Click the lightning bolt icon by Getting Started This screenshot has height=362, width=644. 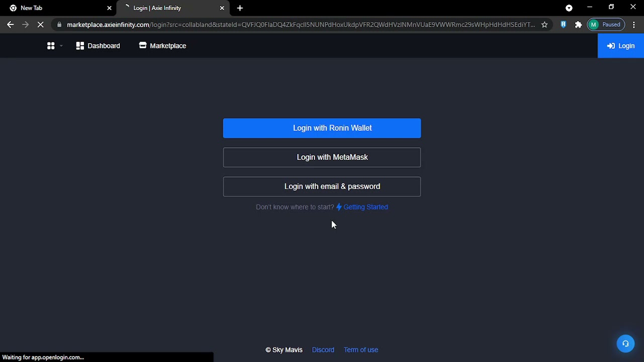tap(339, 207)
